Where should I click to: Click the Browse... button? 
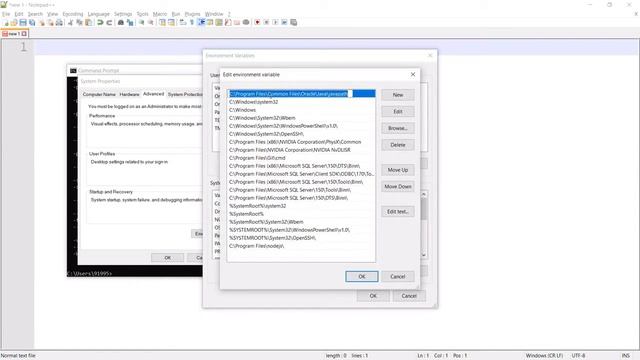pos(398,128)
